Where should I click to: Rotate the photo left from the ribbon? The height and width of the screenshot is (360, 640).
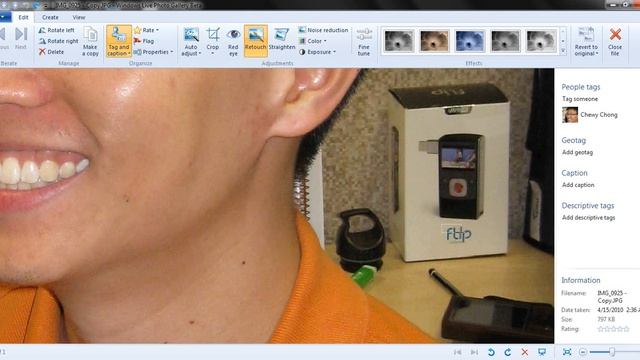pyautogui.click(x=57, y=30)
